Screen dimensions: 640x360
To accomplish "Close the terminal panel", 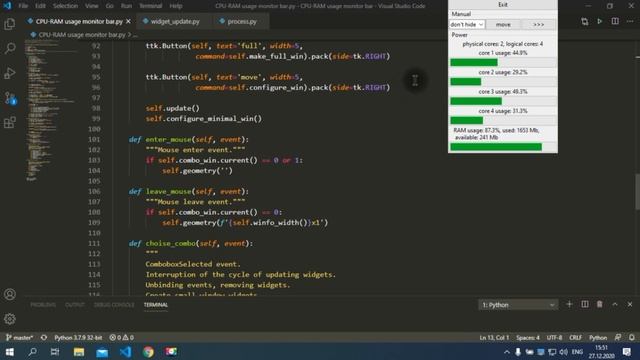I will (630, 304).
